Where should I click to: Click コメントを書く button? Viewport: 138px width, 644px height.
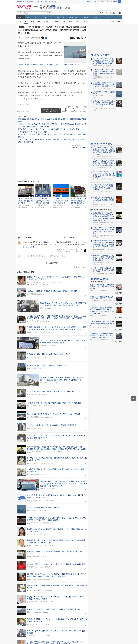click(x=69, y=238)
